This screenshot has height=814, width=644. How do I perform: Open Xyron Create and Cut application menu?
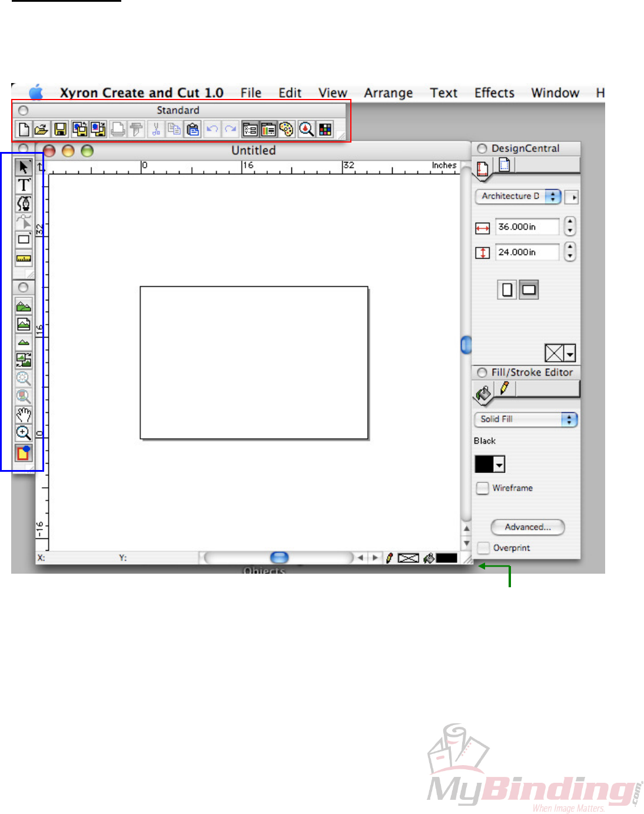tap(142, 93)
